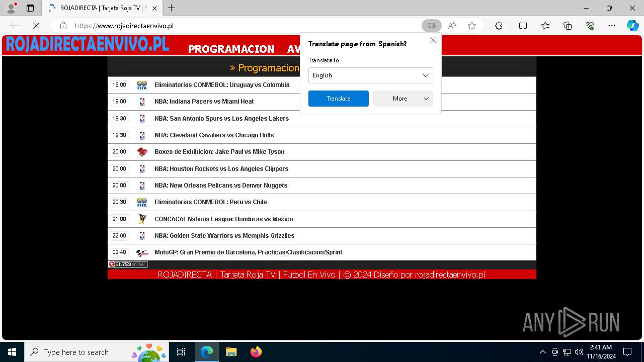Show hidden system tray icons
The image size is (644, 362).
[542, 352]
